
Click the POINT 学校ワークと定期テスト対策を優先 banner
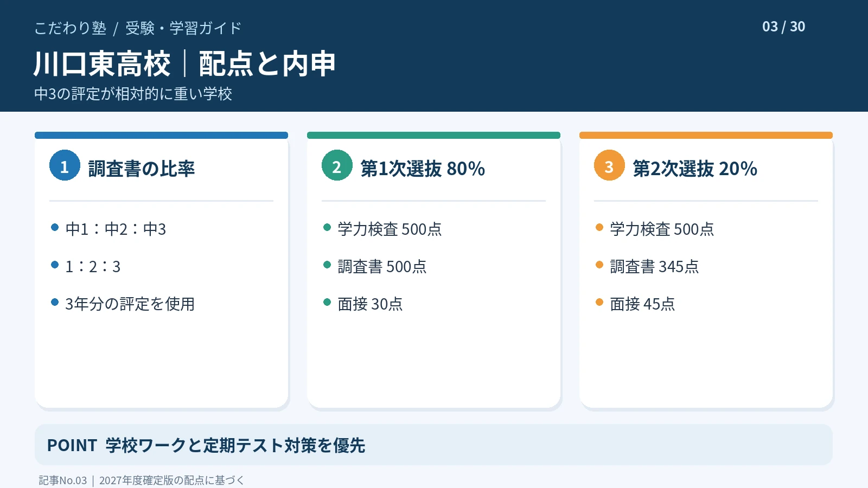433,445
